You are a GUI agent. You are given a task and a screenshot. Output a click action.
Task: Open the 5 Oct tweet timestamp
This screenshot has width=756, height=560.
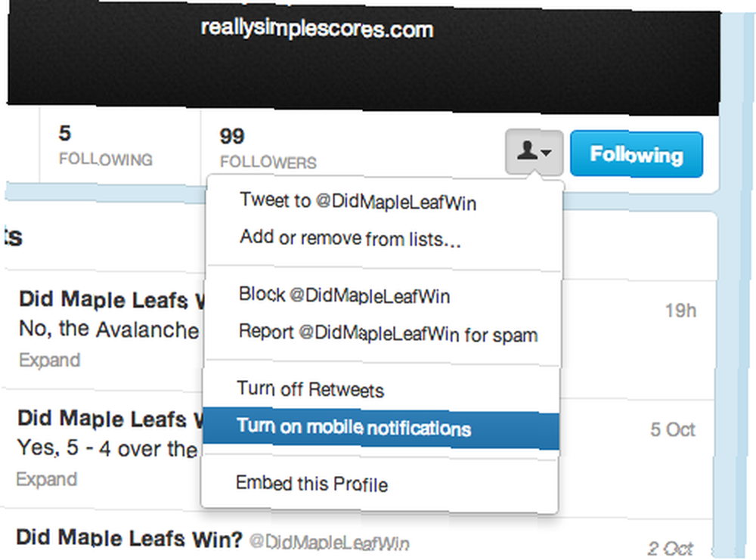coord(673,429)
